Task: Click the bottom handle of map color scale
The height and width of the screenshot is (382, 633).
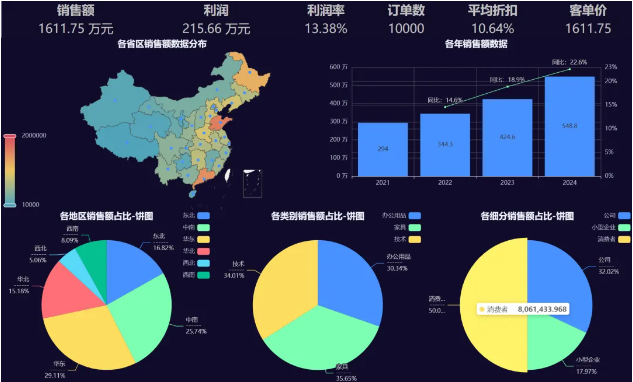Action: (x=10, y=205)
